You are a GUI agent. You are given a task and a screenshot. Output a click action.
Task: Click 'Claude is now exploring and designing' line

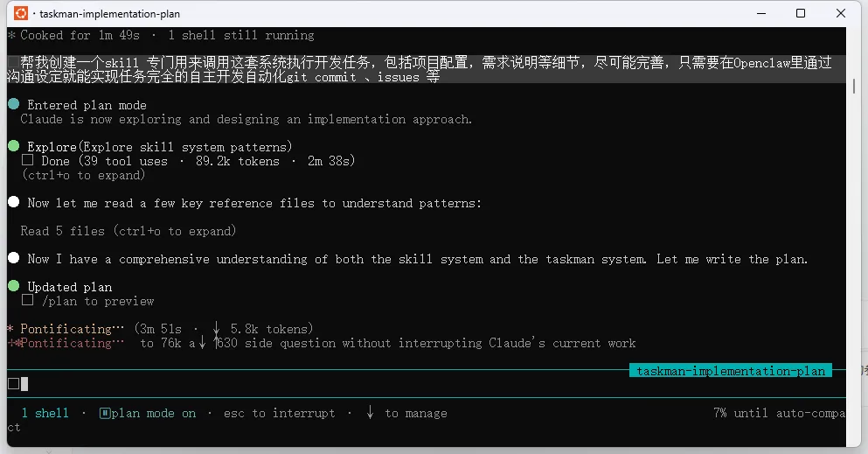click(247, 119)
